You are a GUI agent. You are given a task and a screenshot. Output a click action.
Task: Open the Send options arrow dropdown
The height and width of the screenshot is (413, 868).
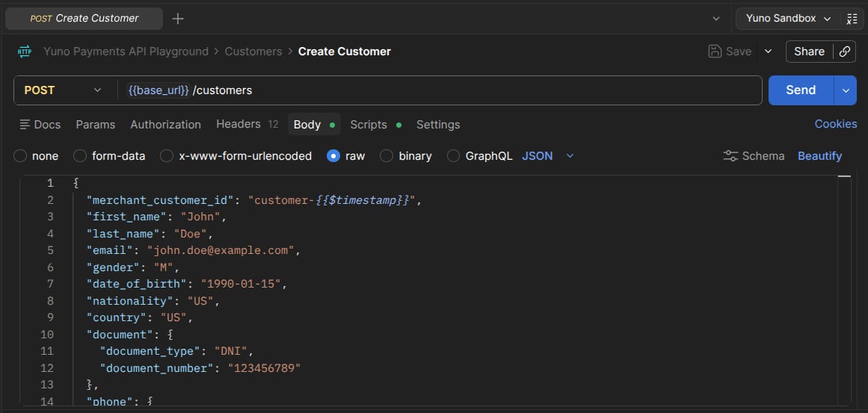coord(846,90)
